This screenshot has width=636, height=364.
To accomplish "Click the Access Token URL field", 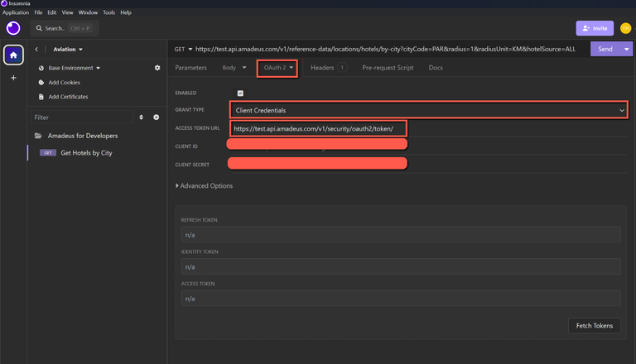I will [x=318, y=128].
